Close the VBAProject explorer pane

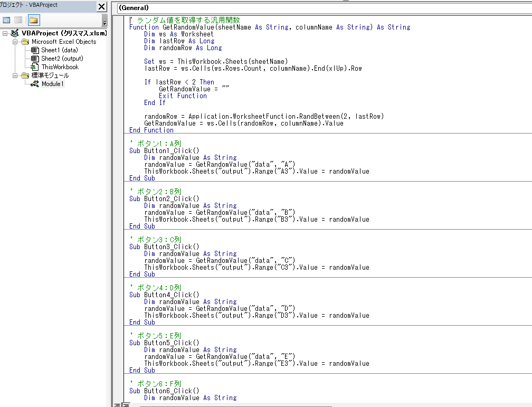(x=101, y=6)
